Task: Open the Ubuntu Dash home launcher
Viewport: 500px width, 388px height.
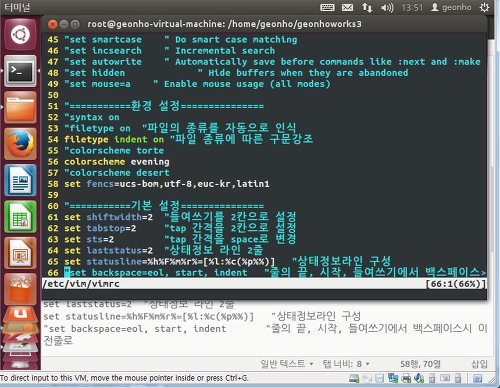Action: click(x=20, y=35)
